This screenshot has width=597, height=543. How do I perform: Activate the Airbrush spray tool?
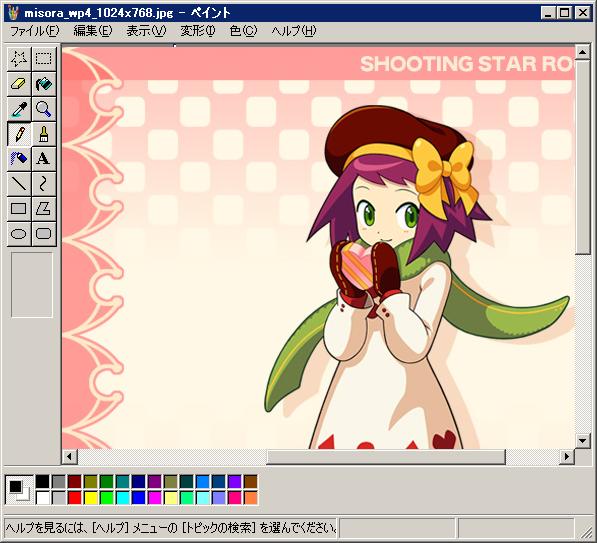(19, 158)
